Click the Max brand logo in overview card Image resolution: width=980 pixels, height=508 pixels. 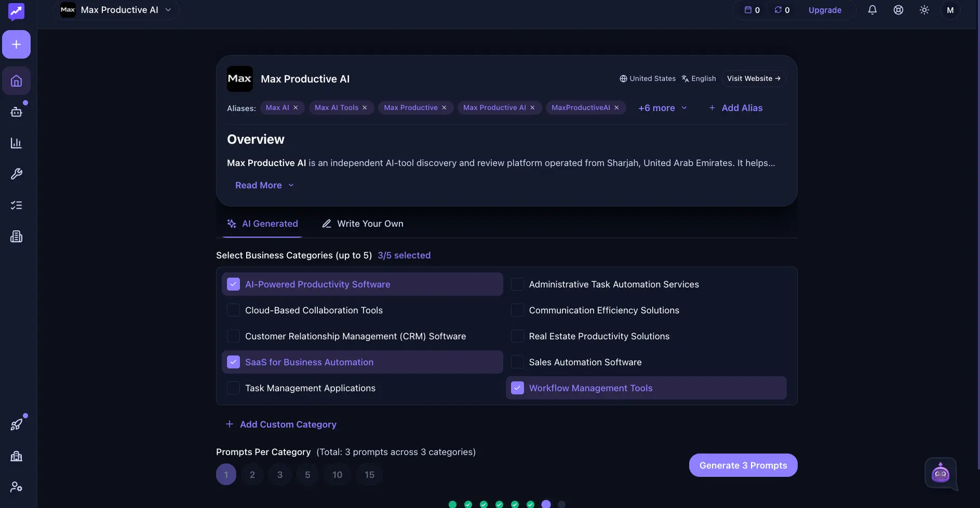click(240, 79)
